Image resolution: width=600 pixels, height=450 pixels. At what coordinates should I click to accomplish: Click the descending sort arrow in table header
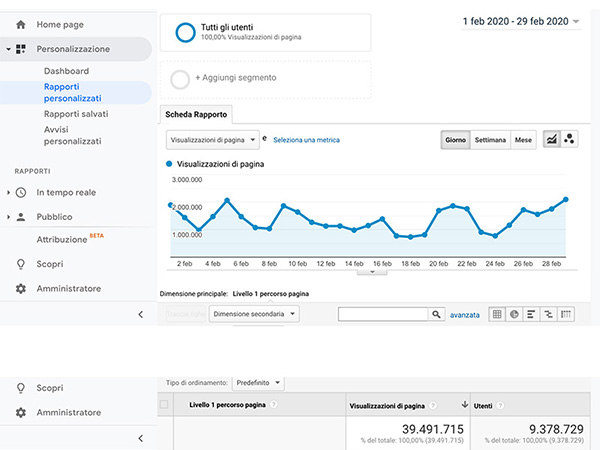coord(465,404)
